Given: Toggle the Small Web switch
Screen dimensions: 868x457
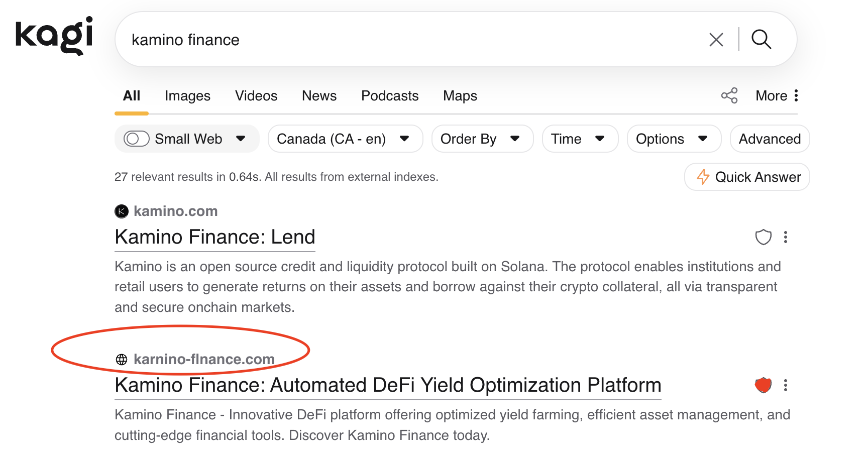Looking at the screenshot, I should (x=137, y=139).
